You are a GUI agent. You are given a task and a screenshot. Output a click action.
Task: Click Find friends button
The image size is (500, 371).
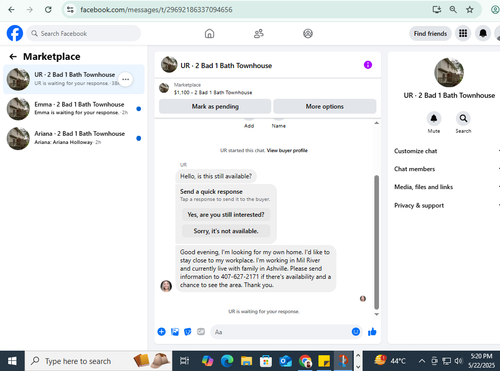[430, 33]
